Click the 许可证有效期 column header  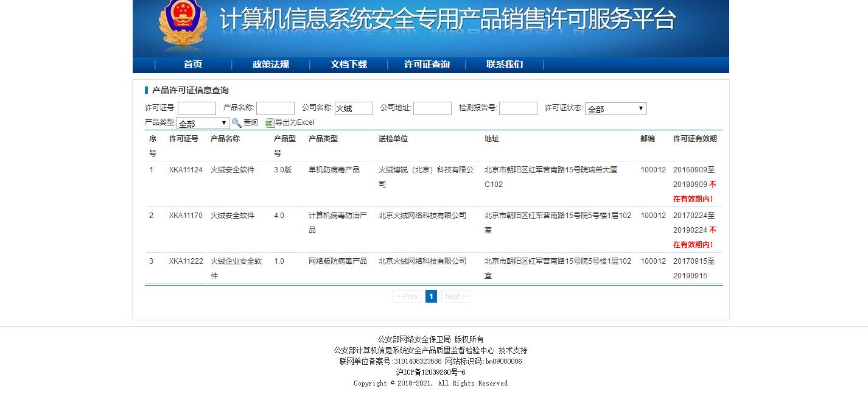click(x=695, y=139)
